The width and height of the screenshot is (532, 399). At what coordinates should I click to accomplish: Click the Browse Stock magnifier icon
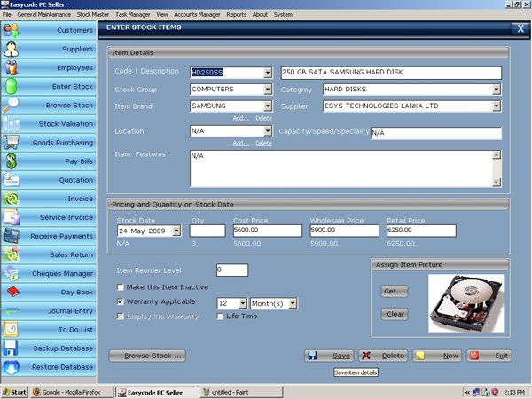coord(12,105)
